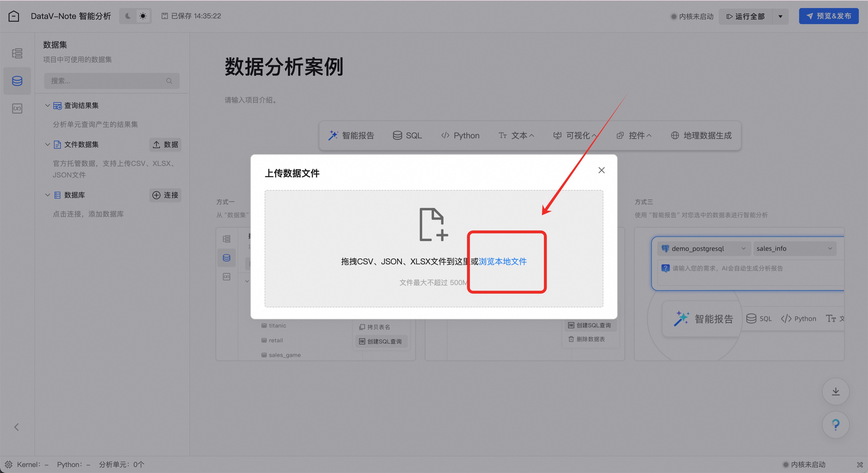Click the download floating icon

click(835, 391)
